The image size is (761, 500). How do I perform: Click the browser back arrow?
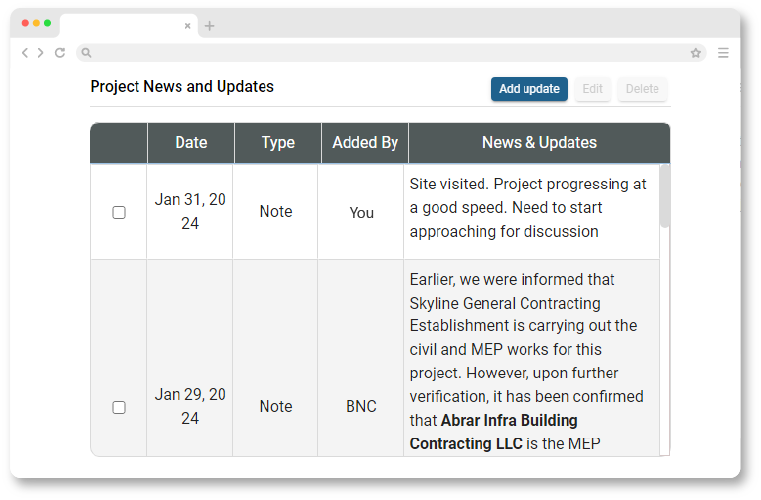click(25, 53)
